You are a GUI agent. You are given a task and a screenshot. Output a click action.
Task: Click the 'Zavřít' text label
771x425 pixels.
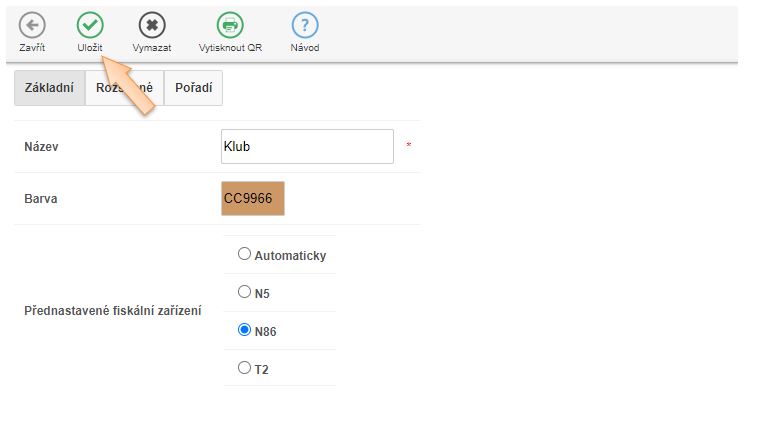(32, 48)
